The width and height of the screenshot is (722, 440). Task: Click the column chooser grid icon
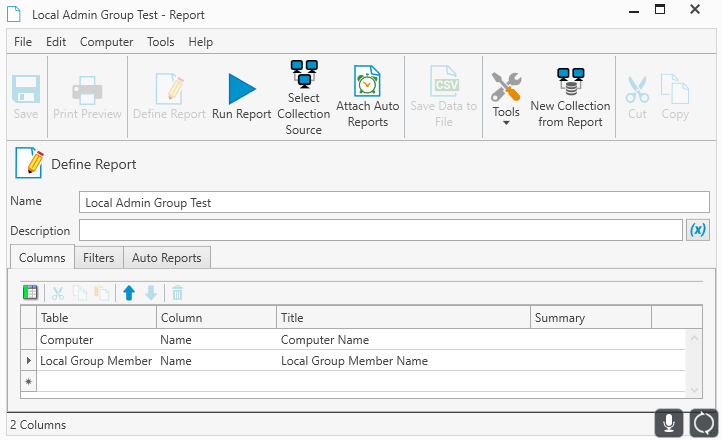click(x=31, y=293)
